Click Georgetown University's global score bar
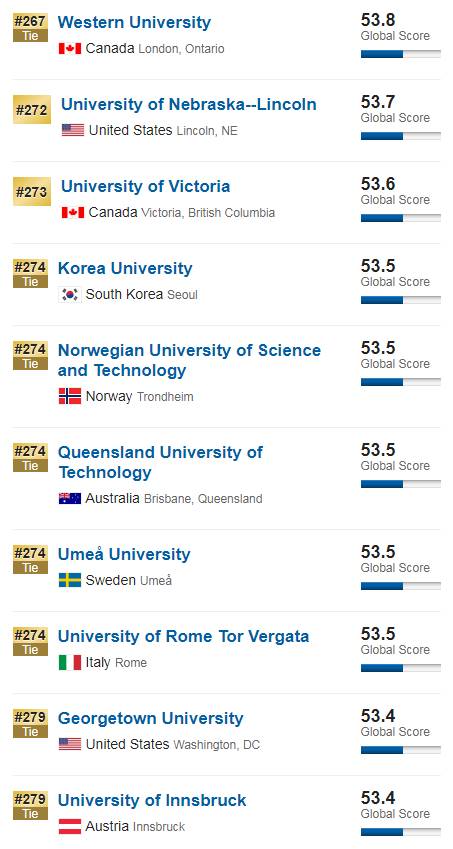Image resolution: width=453 pixels, height=849 pixels. pos(401,750)
